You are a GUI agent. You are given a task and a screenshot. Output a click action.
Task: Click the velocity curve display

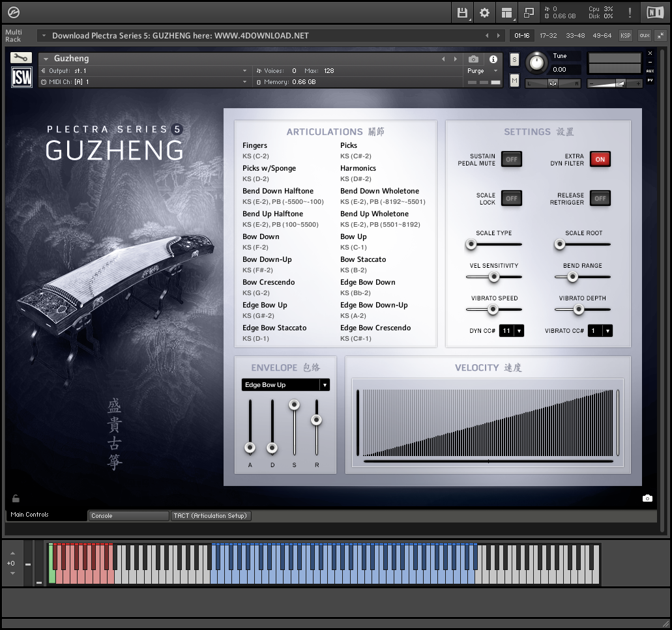pos(488,422)
